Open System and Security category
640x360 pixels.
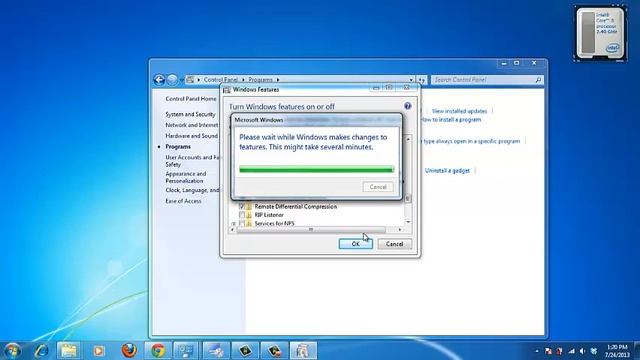(190, 114)
